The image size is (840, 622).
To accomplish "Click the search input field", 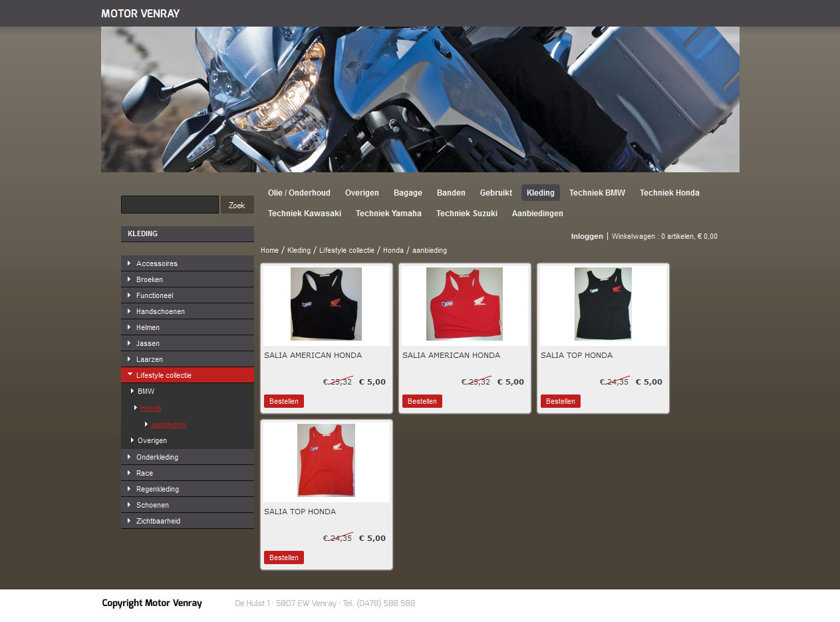I will (170, 204).
